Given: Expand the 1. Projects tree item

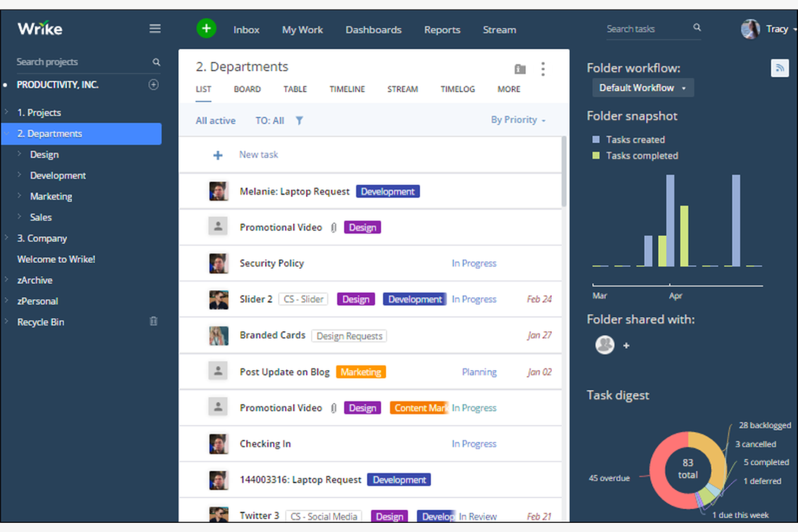Looking at the screenshot, I should click(7, 112).
